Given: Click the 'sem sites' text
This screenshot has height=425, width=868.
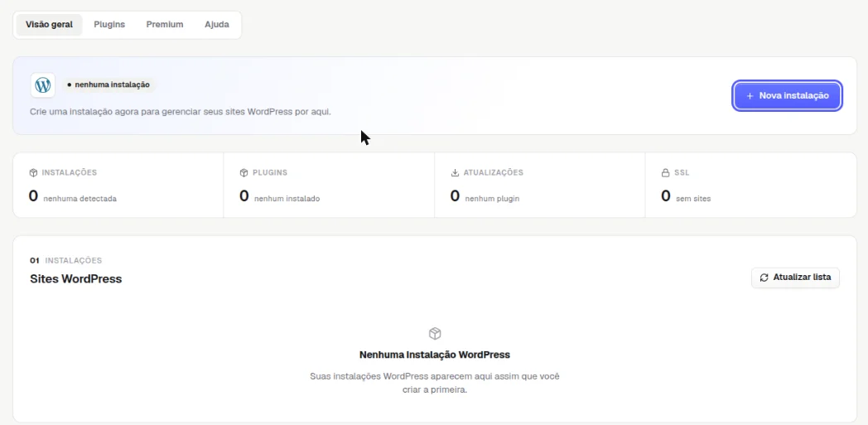Looking at the screenshot, I should [x=693, y=199].
